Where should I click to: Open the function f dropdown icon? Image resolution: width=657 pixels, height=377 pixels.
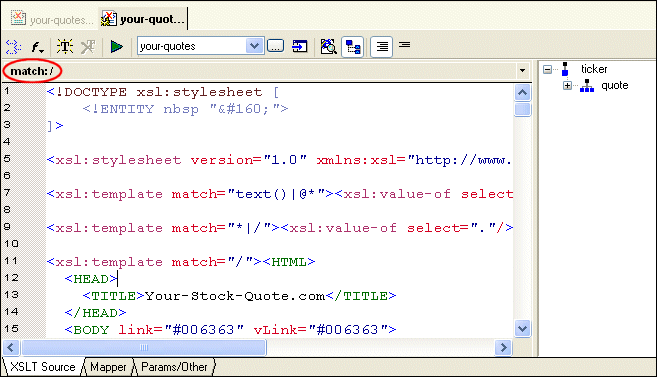38,46
